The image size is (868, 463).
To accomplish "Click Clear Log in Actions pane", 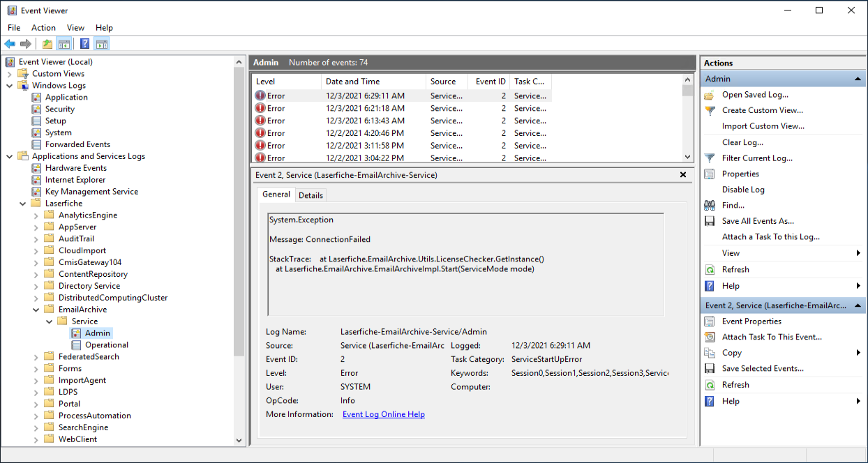I will (x=742, y=142).
